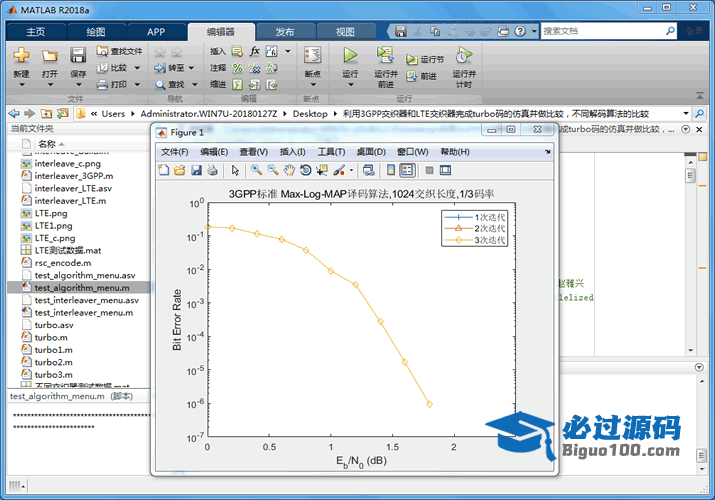Click the New (新建) plus icon
This screenshot has height=500, width=715.
21,56
